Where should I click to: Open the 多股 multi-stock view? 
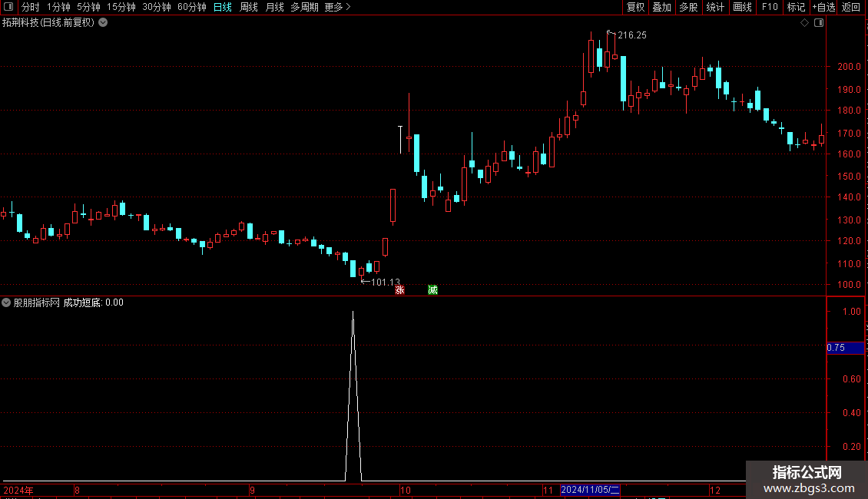point(688,7)
